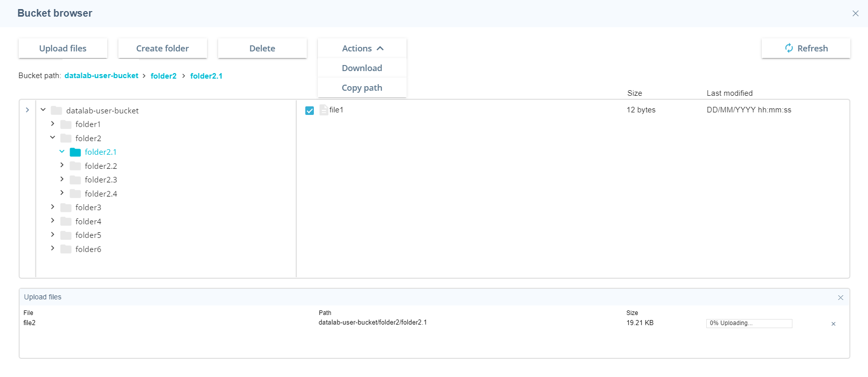
Task: Click the datalab-user-bucket/folder2/folder2.1 upload path
Action: pyautogui.click(x=373, y=323)
